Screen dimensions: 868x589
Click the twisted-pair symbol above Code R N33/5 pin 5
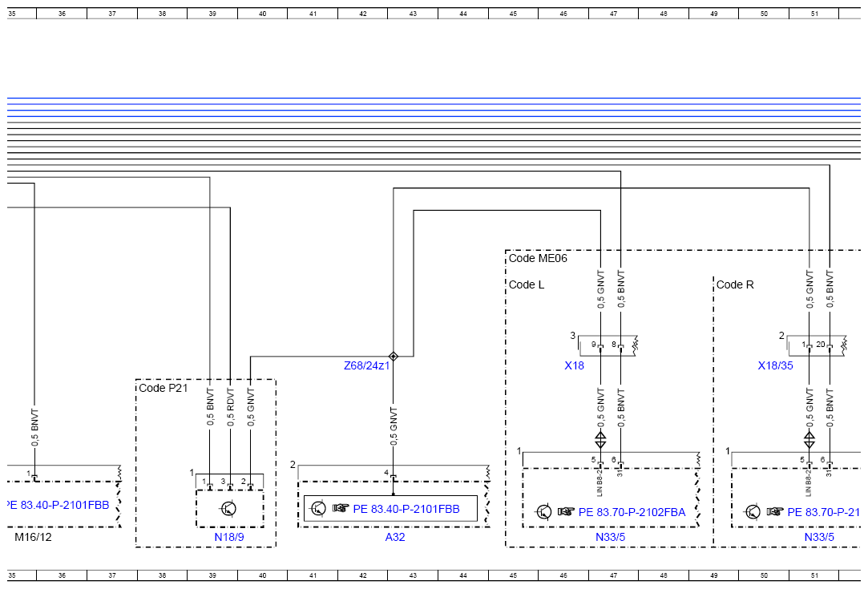pyautogui.click(x=809, y=440)
